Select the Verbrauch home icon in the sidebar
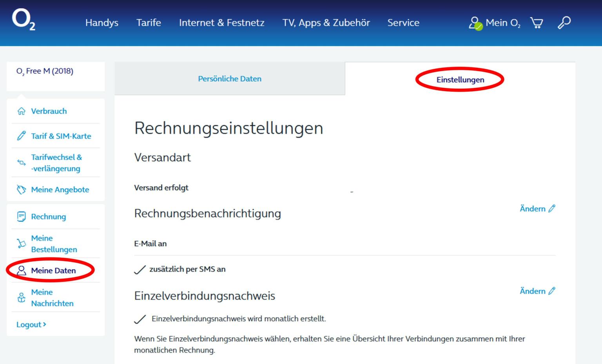Screen dimensions: 602x364 point(20,111)
